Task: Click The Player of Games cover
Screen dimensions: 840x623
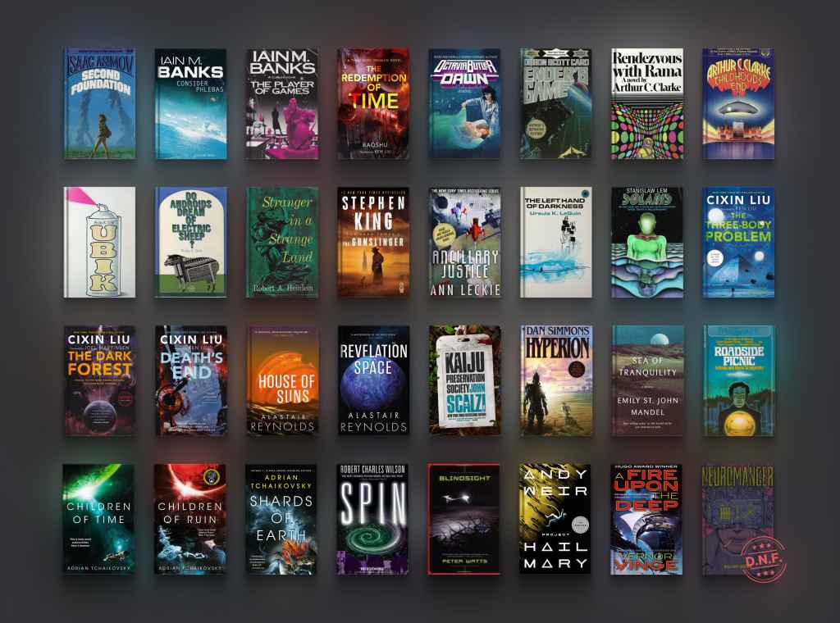Action: 282,100
